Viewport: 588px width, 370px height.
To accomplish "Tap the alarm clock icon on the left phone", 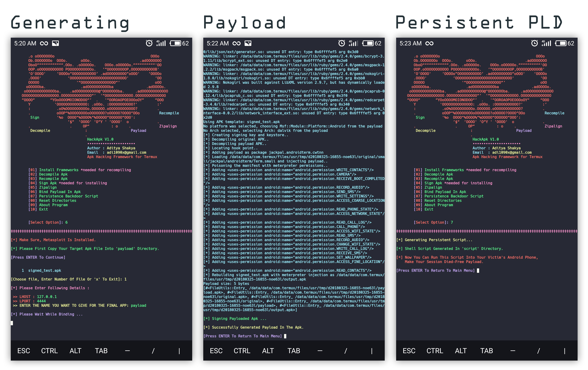I will tap(149, 43).
